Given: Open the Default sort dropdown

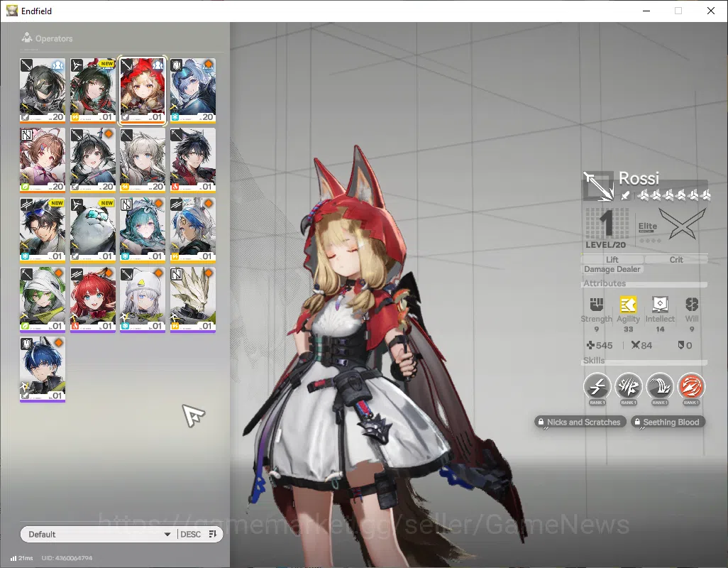Looking at the screenshot, I should coord(99,534).
